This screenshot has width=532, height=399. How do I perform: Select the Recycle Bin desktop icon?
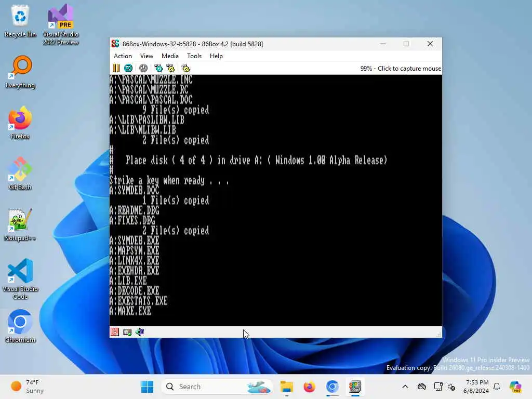click(20, 21)
